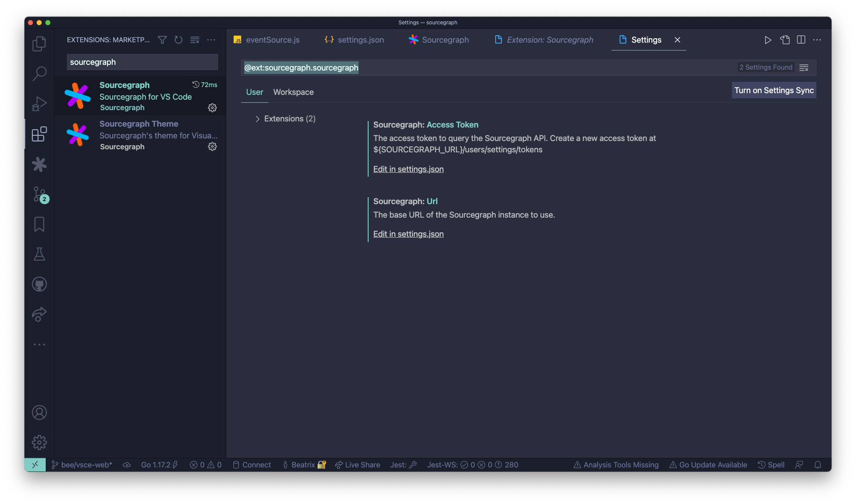Open the GitHub view in activity bar
The height and width of the screenshot is (504, 856).
tap(39, 284)
